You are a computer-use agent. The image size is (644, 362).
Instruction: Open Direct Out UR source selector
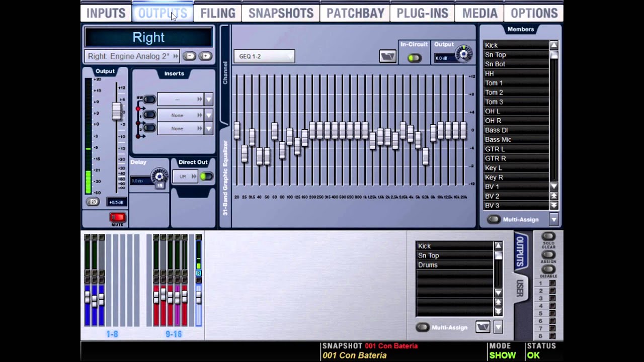pyautogui.click(x=185, y=176)
